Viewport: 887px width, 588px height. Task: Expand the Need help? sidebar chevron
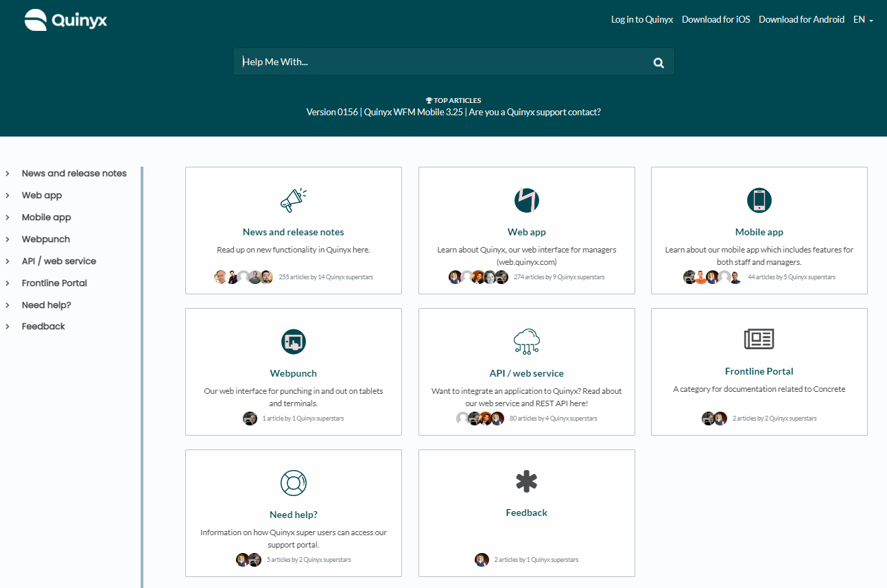click(8, 305)
